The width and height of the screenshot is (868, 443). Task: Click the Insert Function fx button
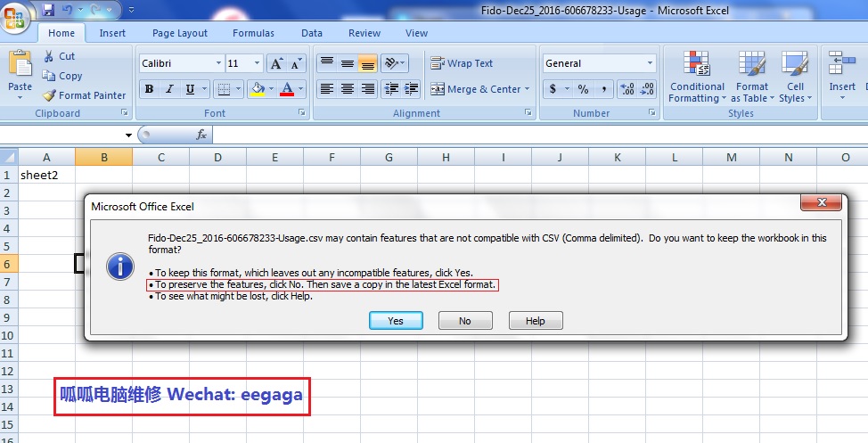201,135
